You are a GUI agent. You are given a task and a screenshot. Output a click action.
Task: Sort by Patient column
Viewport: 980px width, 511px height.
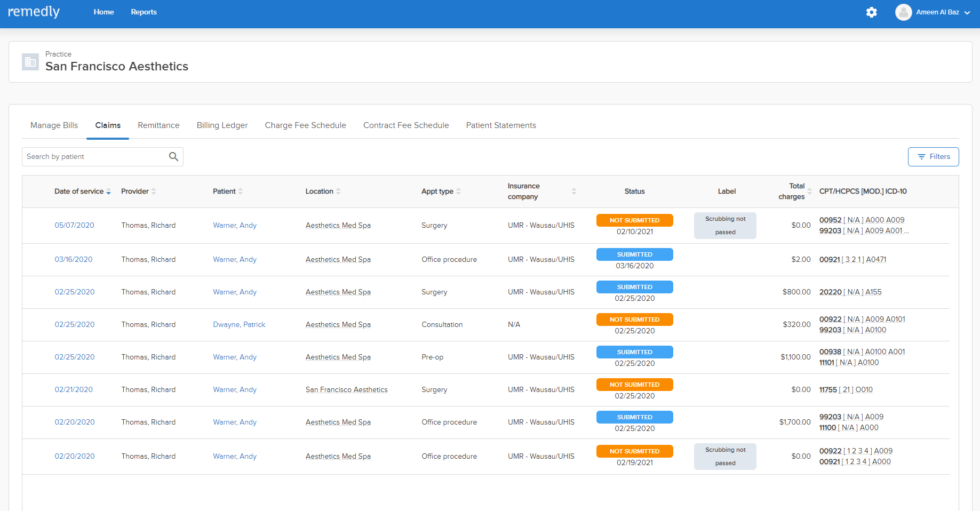pyautogui.click(x=228, y=191)
